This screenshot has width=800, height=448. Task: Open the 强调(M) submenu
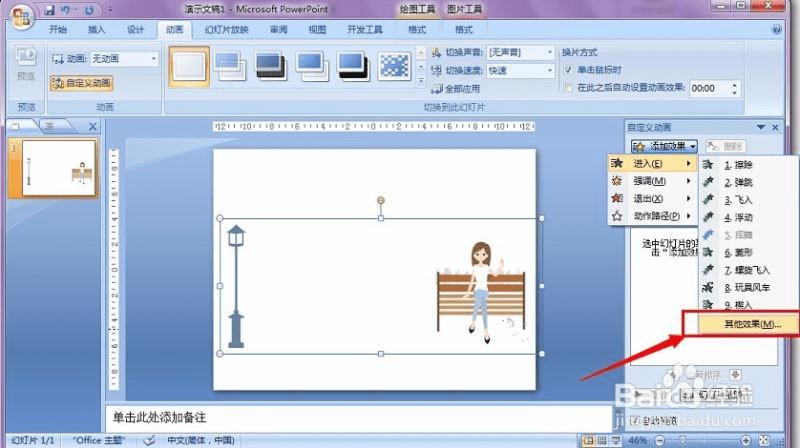652,181
